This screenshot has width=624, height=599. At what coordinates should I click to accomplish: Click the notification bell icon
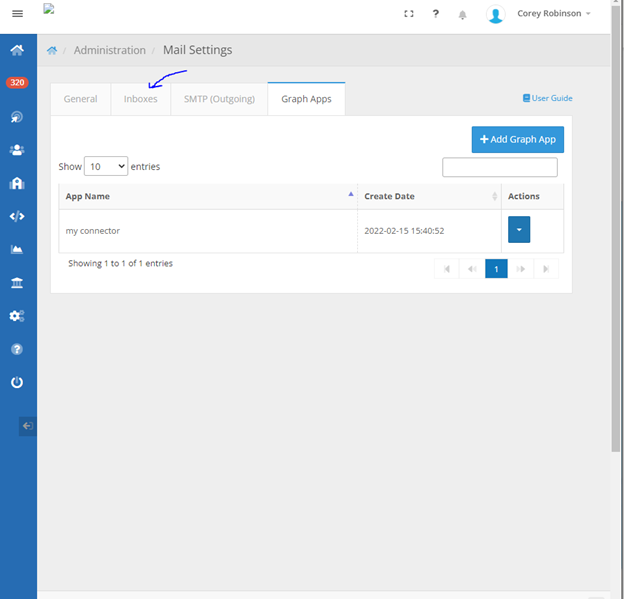tap(462, 15)
